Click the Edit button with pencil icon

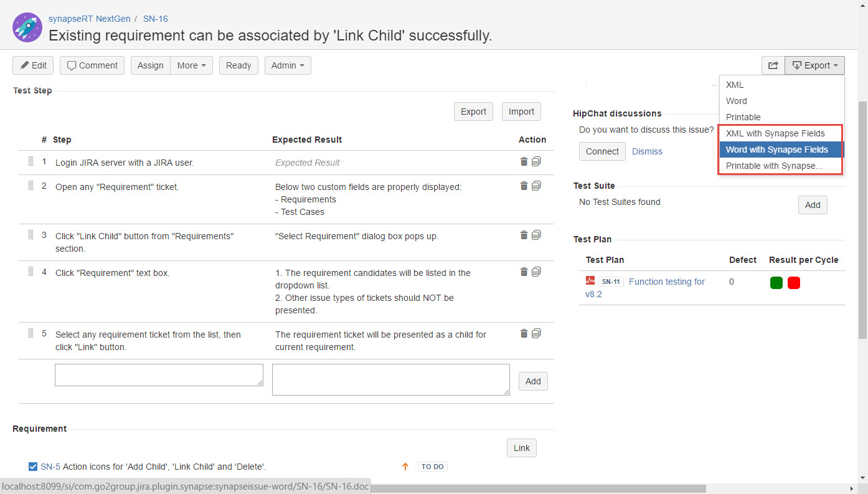click(33, 65)
